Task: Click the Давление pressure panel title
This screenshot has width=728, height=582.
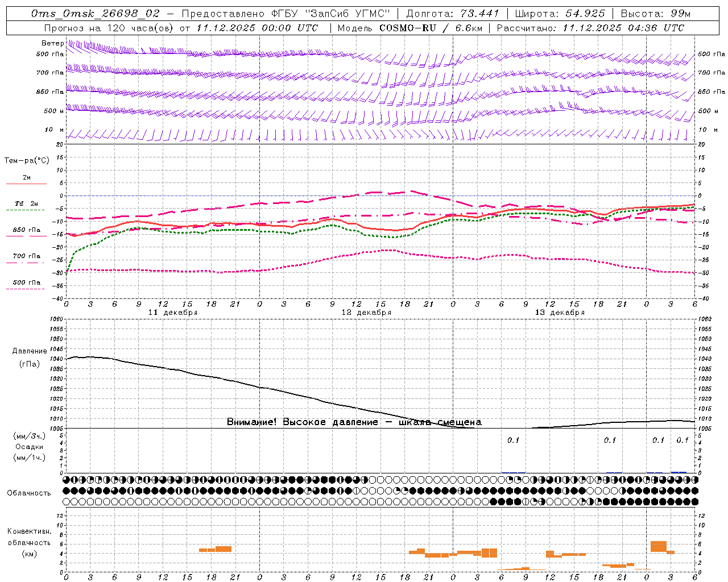Action: [30, 351]
